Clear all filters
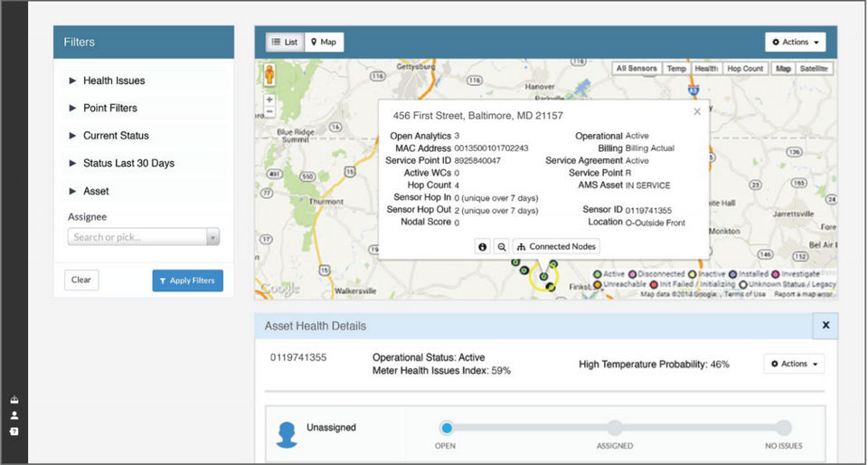 click(x=81, y=280)
